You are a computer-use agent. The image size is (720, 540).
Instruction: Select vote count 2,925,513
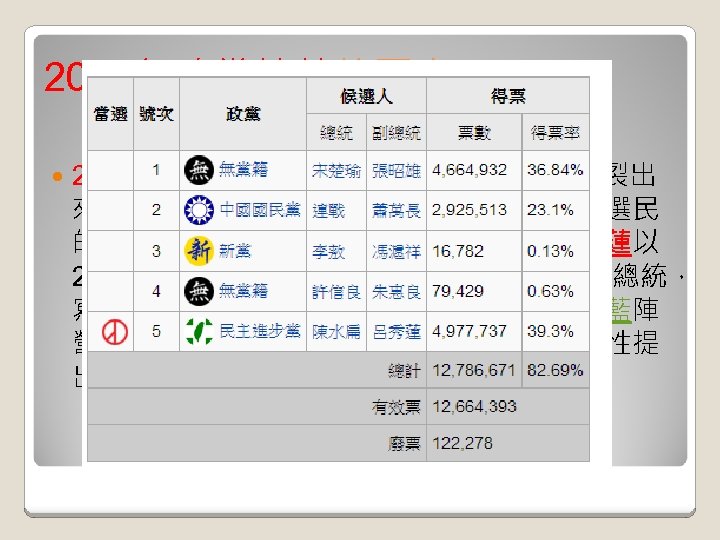469,210
